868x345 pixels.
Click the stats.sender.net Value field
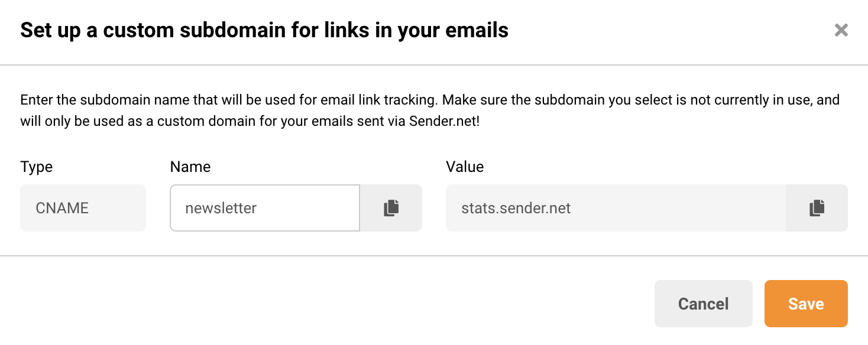(x=615, y=208)
